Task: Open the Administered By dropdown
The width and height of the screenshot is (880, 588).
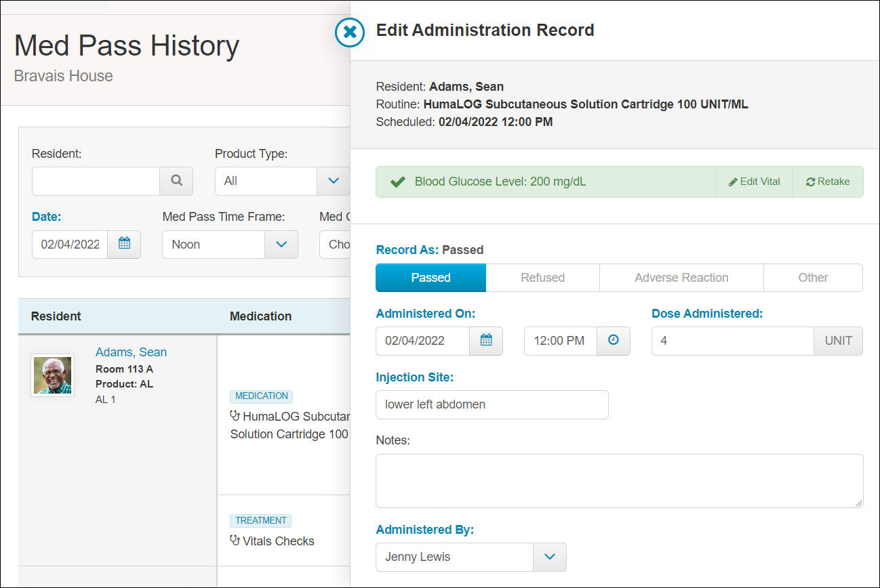Action: click(550, 557)
